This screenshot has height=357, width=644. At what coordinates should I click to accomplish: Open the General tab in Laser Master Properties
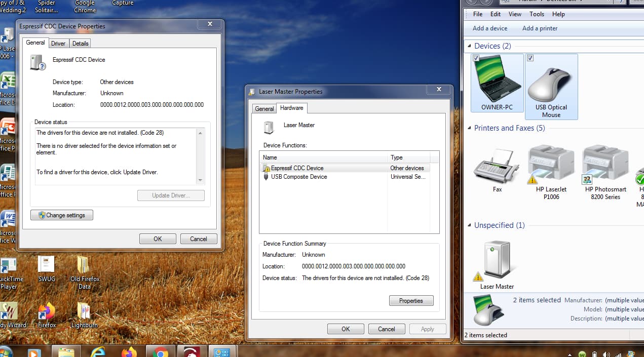pos(264,109)
